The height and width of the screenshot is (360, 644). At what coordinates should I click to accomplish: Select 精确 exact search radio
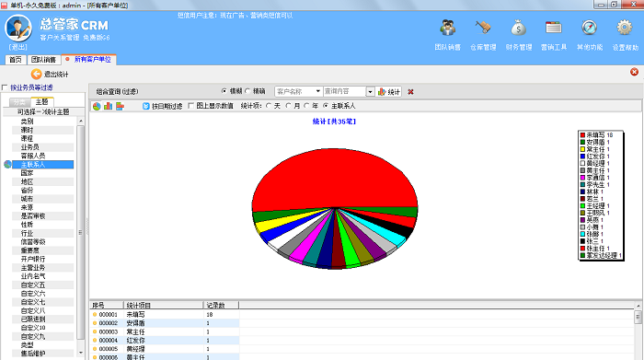pyautogui.click(x=247, y=91)
